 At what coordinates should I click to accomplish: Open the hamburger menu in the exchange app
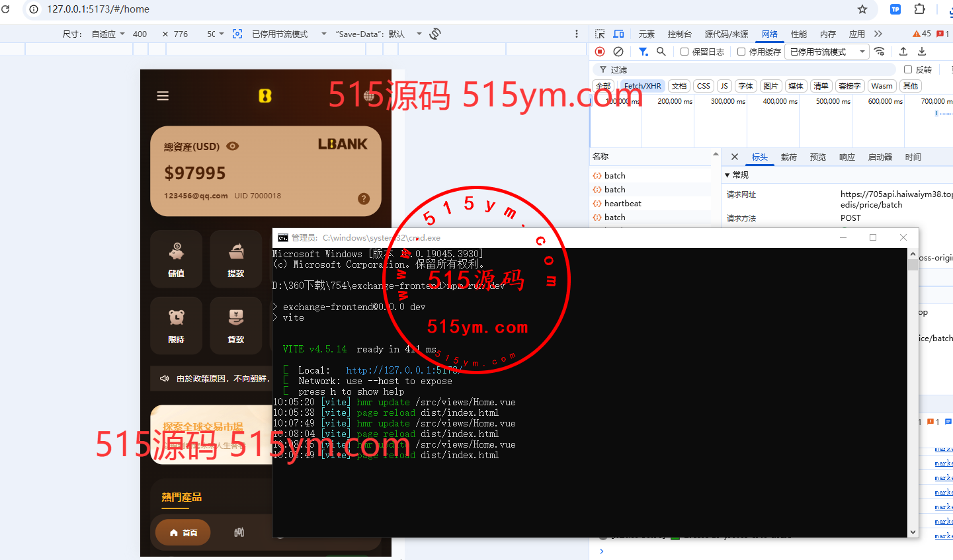(163, 96)
